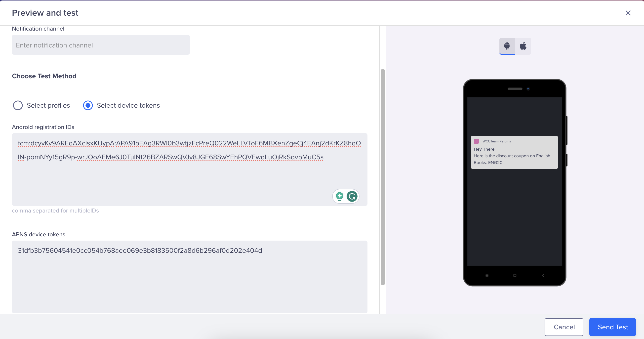The height and width of the screenshot is (339, 644).
Task: Click the pink app icon in the notification
Action: tap(476, 141)
